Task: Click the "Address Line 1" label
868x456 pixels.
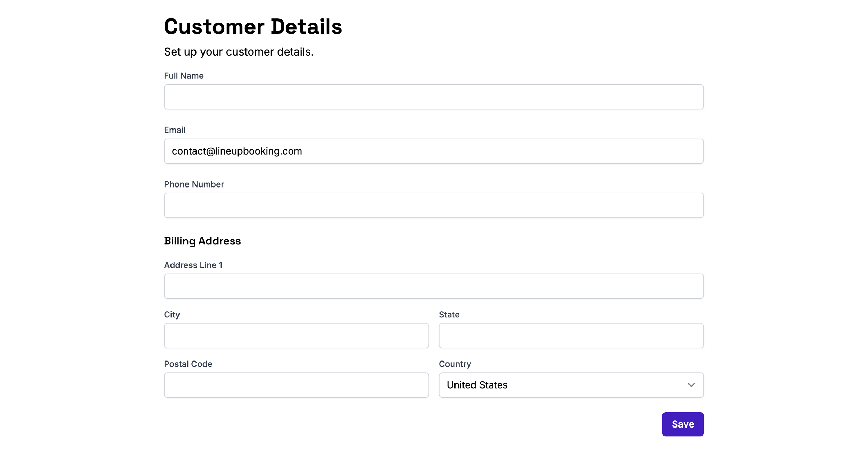Action: pos(193,265)
